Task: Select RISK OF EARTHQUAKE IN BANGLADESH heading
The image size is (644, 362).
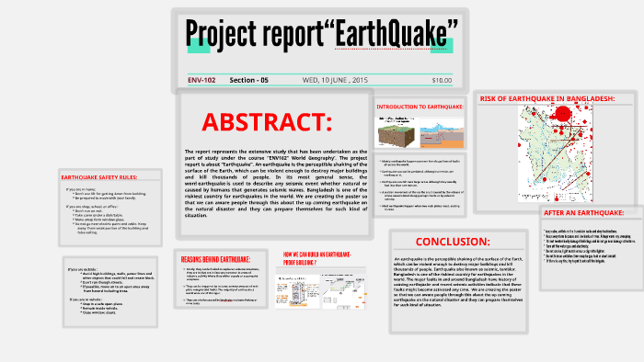Action: point(547,99)
